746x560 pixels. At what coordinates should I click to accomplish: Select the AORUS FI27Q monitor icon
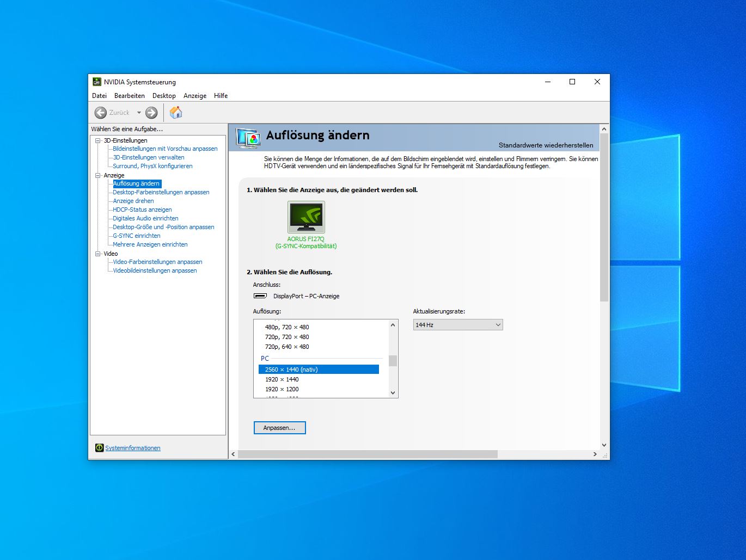point(306,217)
